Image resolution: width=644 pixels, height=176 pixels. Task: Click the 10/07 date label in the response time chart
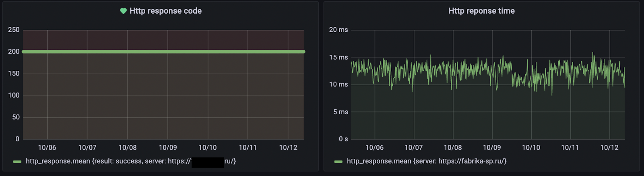pyautogui.click(x=414, y=147)
